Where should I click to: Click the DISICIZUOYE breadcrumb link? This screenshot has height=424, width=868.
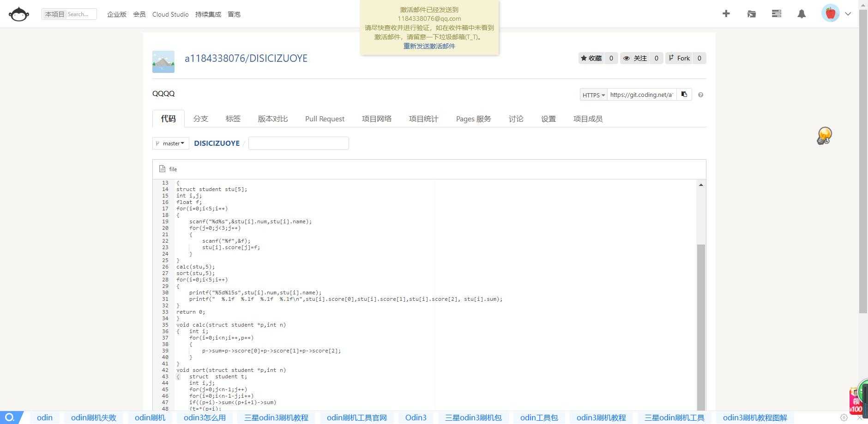tap(217, 143)
